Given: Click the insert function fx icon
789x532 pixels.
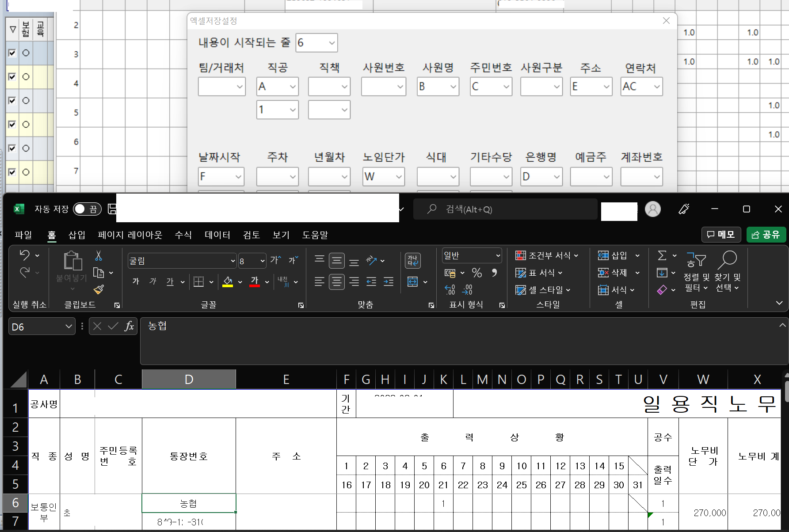Looking at the screenshot, I should coord(129,327).
